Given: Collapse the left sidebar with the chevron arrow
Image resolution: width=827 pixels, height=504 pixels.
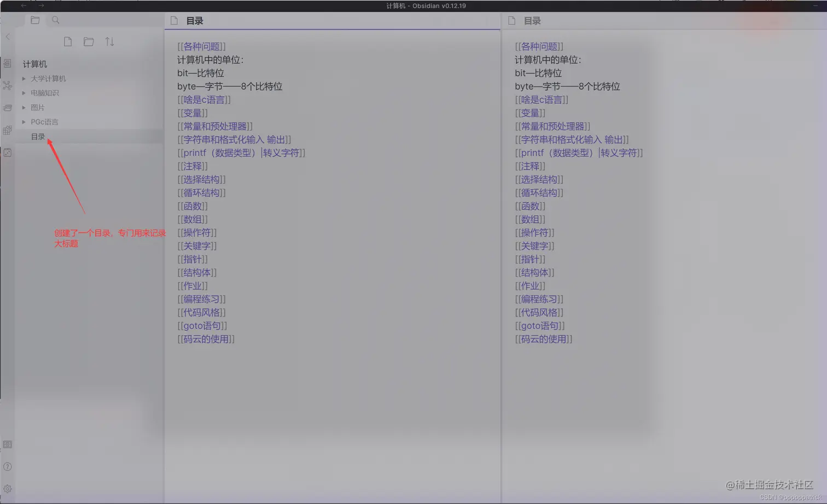Looking at the screenshot, I should click(x=7, y=37).
